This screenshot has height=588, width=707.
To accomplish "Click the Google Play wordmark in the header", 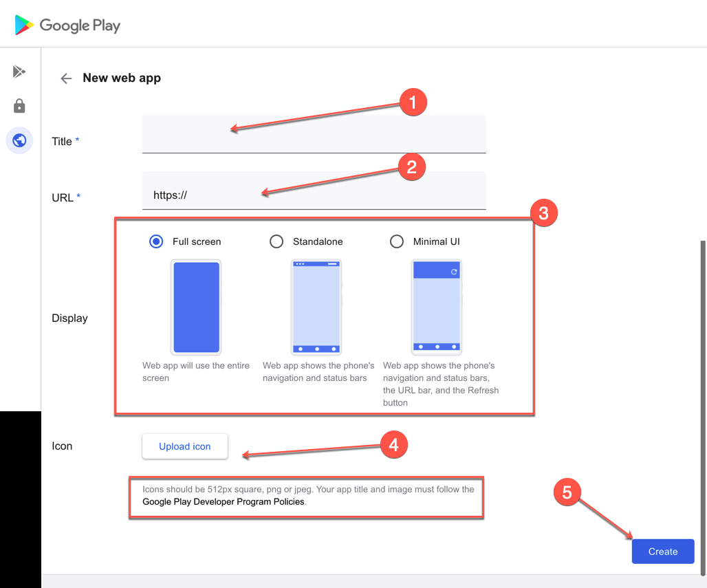I will (x=80, y=25).
